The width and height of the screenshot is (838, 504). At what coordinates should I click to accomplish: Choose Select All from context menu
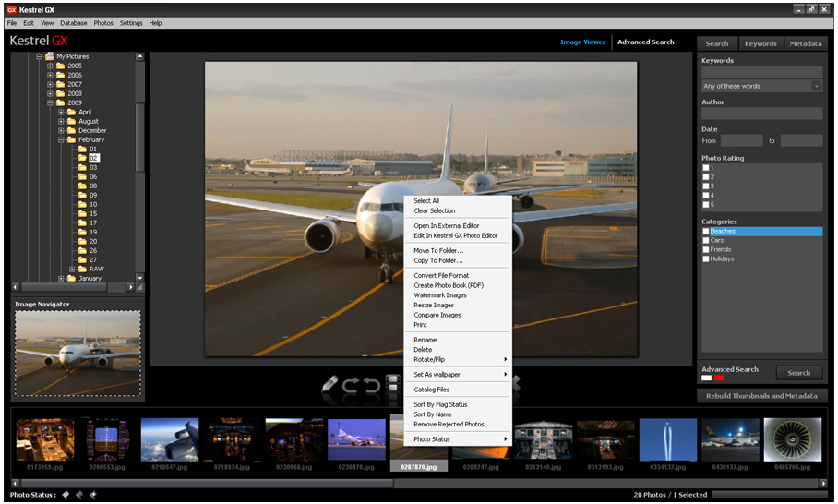[458, 201]
